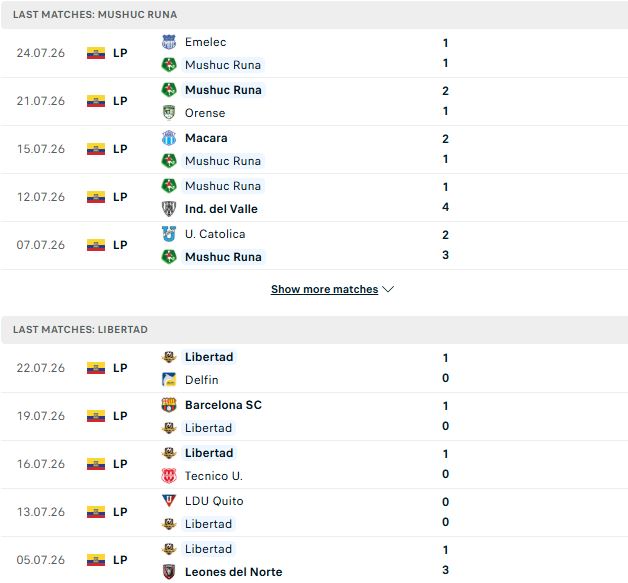Open the Barcelona SC team name link

click(x=223, y=405)
